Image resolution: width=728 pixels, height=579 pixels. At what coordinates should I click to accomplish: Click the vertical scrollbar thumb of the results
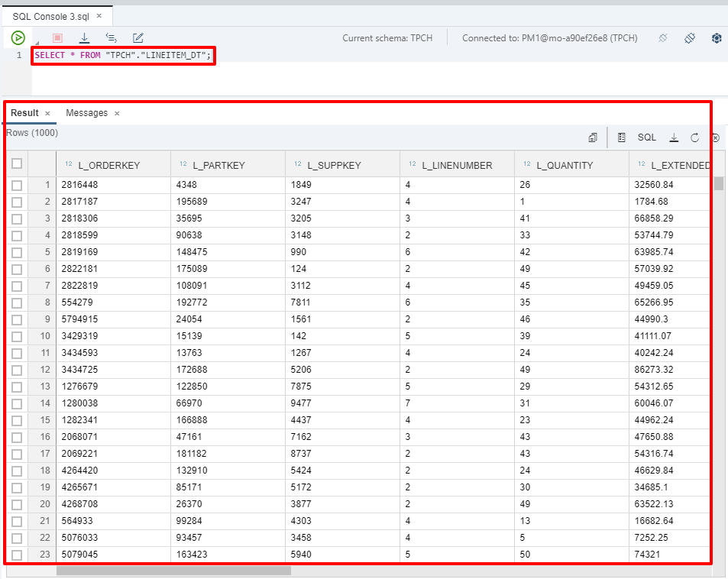[719, 183]
